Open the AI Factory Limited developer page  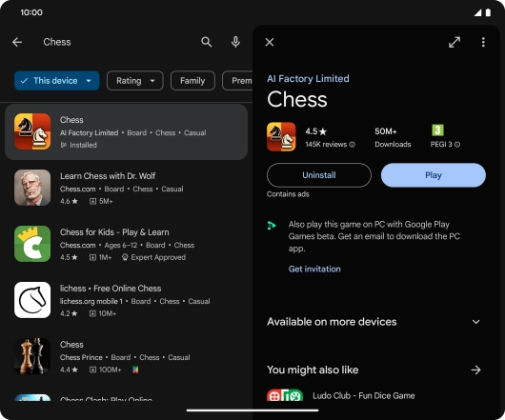pos(308,79)
